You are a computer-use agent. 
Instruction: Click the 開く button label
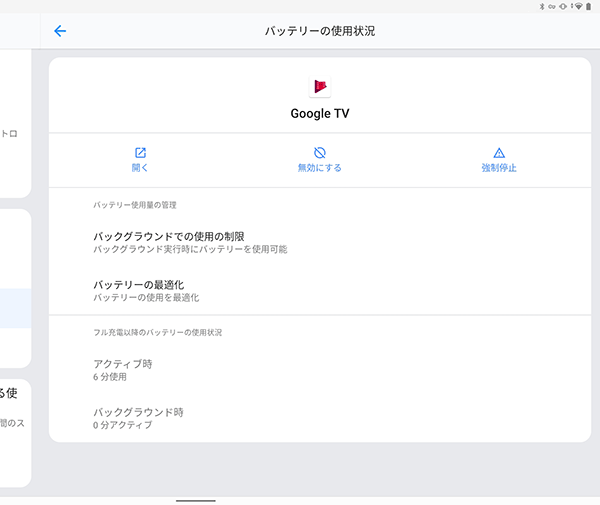point(140,168)
